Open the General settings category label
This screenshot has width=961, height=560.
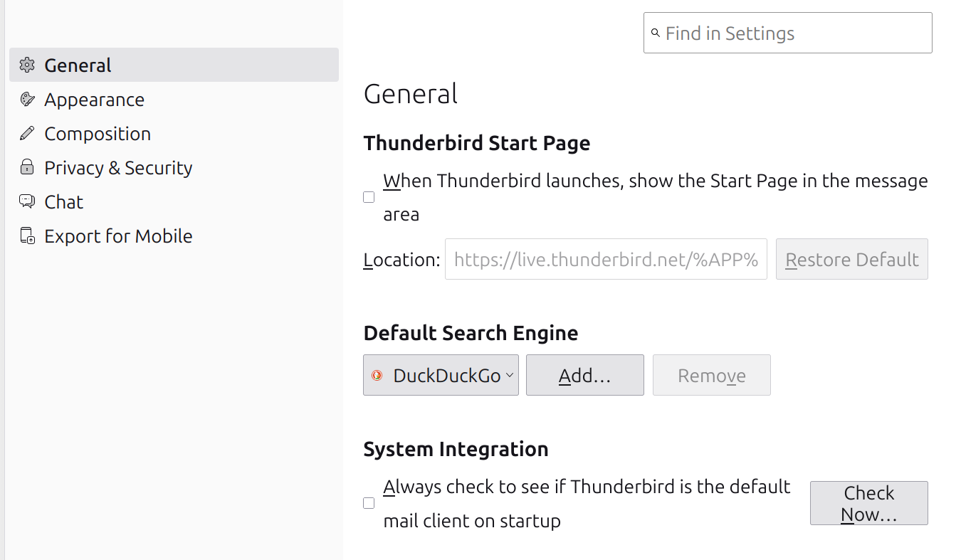coord(78,65)
